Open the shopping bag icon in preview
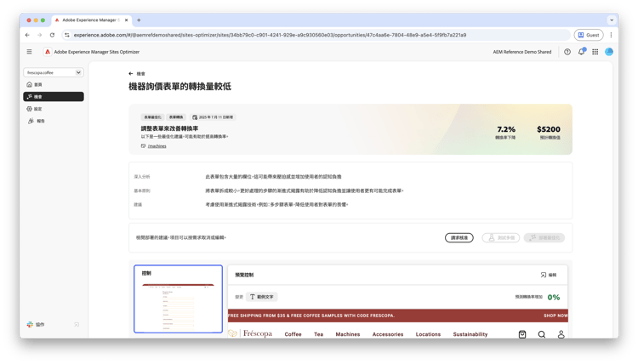 pos(522,334)
